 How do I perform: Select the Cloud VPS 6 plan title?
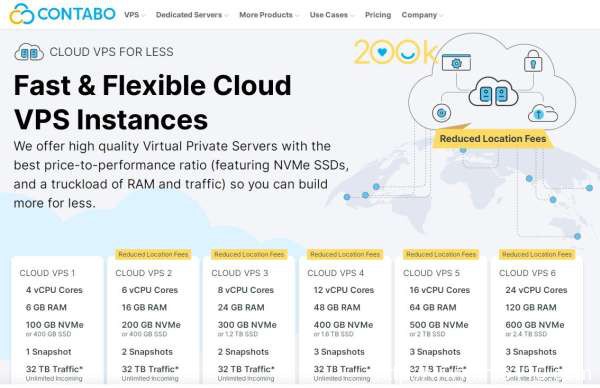[527, 273]
